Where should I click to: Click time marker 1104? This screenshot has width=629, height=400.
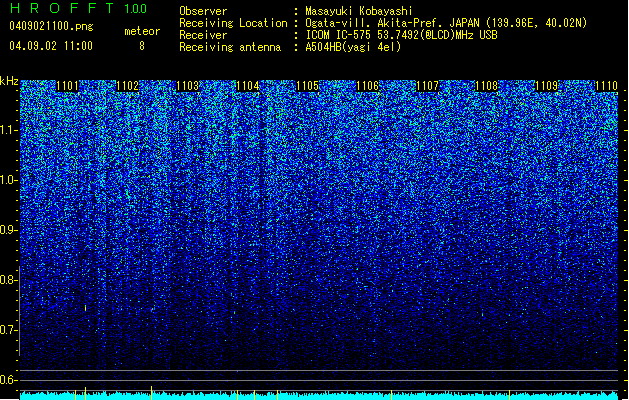point(248,86)
